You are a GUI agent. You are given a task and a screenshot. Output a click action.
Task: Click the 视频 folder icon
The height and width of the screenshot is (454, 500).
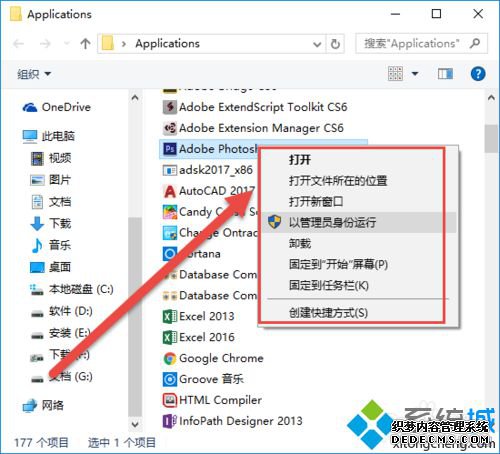pyautogui.click(x=37, y=158)
